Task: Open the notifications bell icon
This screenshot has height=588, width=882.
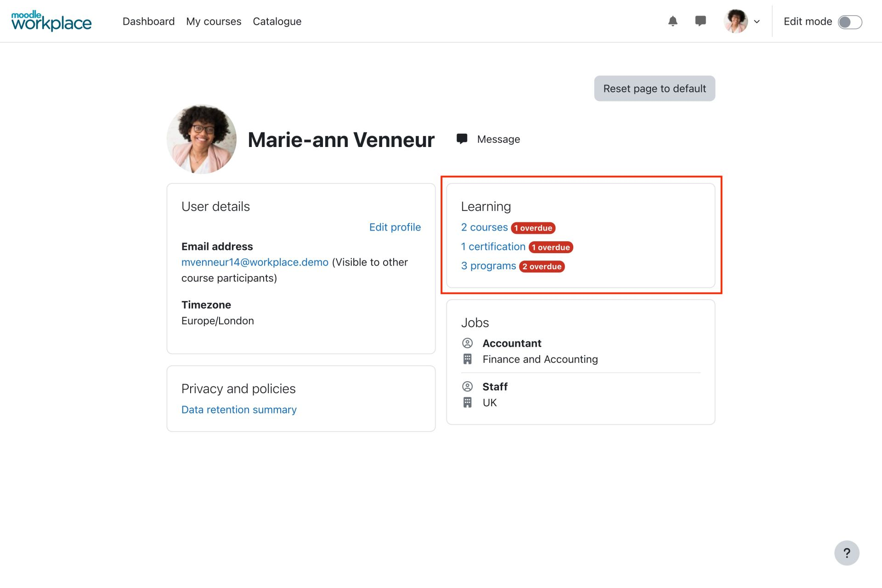Action: [x=673, y=21]
